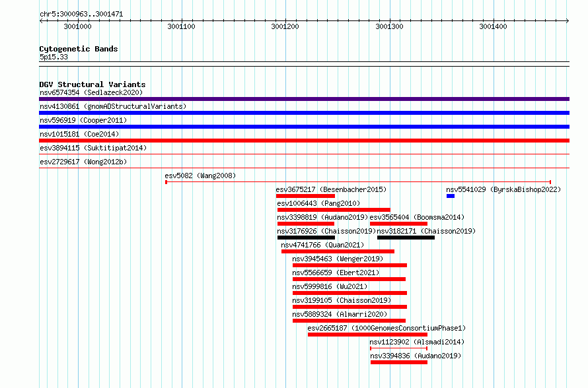Screen dimensions: 588x388
Task: Click nsv4741766 (Quan2021) label
Action: tap(322, 245)
